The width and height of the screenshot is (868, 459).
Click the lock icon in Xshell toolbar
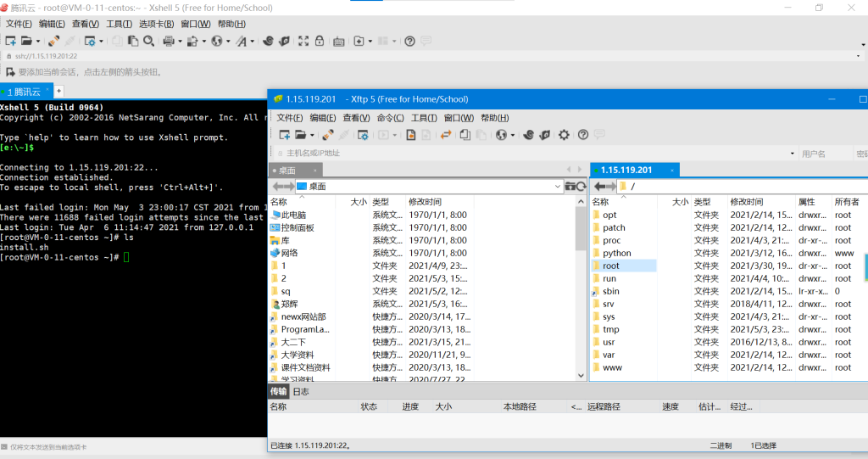tap(319, 41)
